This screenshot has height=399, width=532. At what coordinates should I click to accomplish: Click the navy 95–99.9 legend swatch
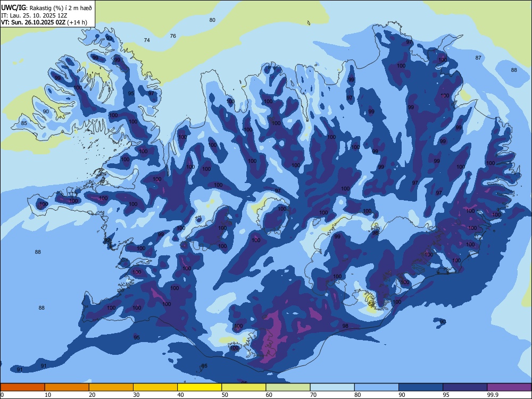click(x=465, y=387)
